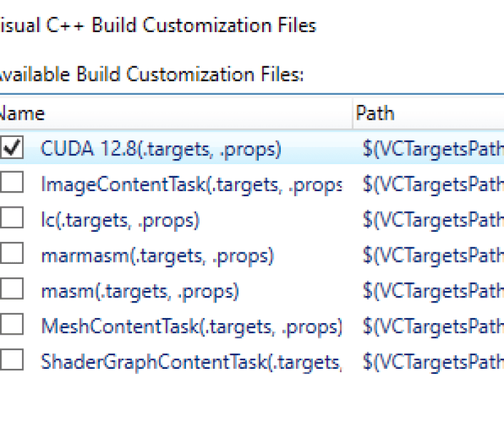504x428 pixels.
Task: Enable the ImageContentTask checkbox
Action: coord(12,183)
